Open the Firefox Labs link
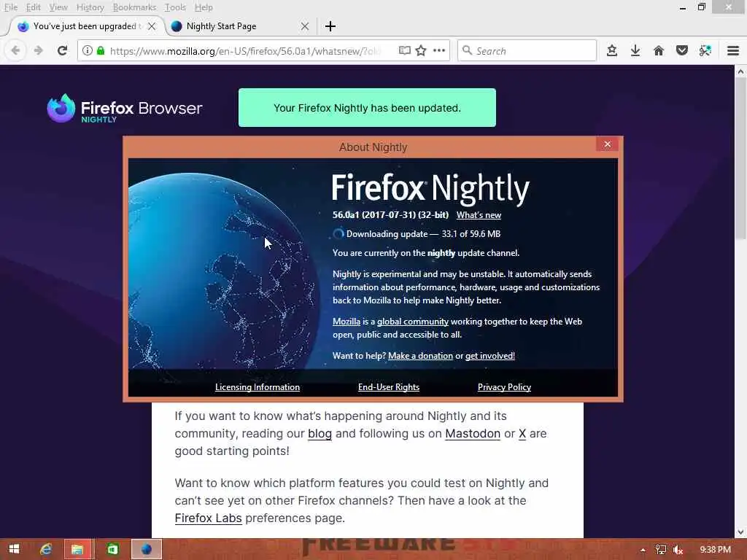Viewport: 747px width, 560px height. click(208, 518)
